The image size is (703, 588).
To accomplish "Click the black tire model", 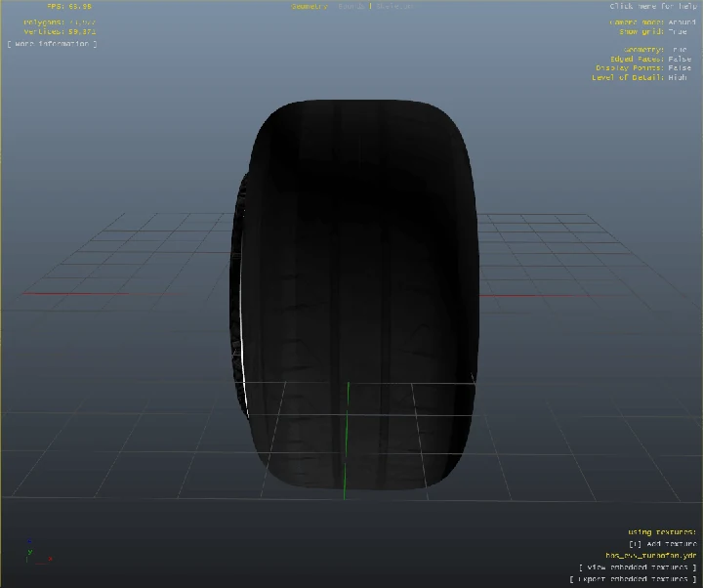I will (354, 294).
